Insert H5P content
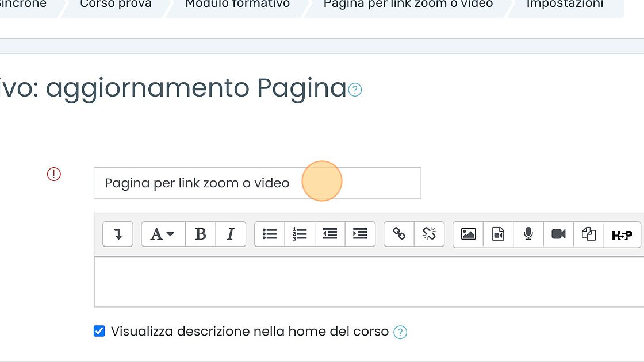This screenshot has height=362, width=644. click(622, 235)
